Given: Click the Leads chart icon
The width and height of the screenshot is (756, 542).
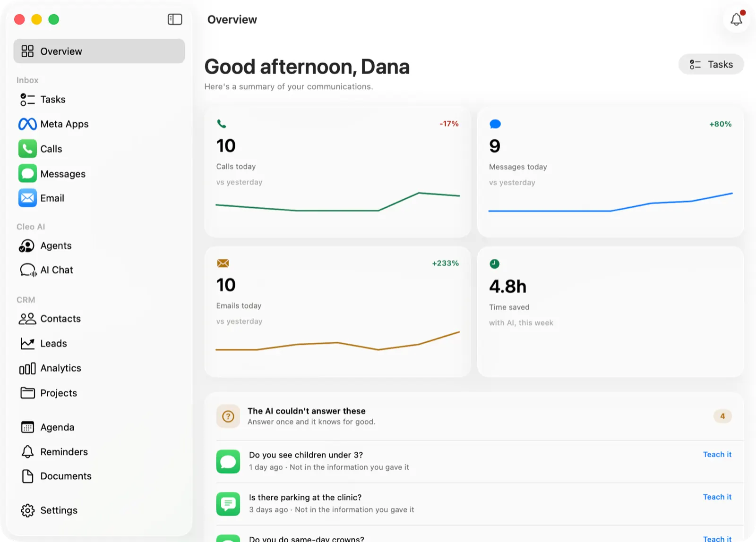Looking at the screenshot, I should pos(27,344).
